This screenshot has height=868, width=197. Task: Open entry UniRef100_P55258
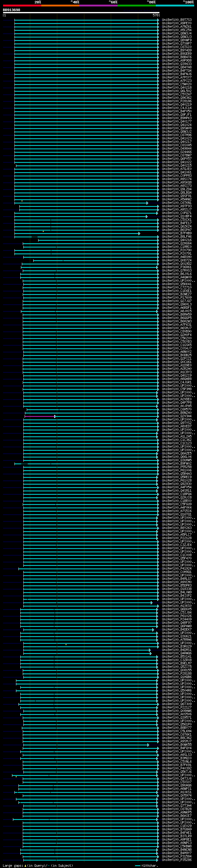(177, 467)
